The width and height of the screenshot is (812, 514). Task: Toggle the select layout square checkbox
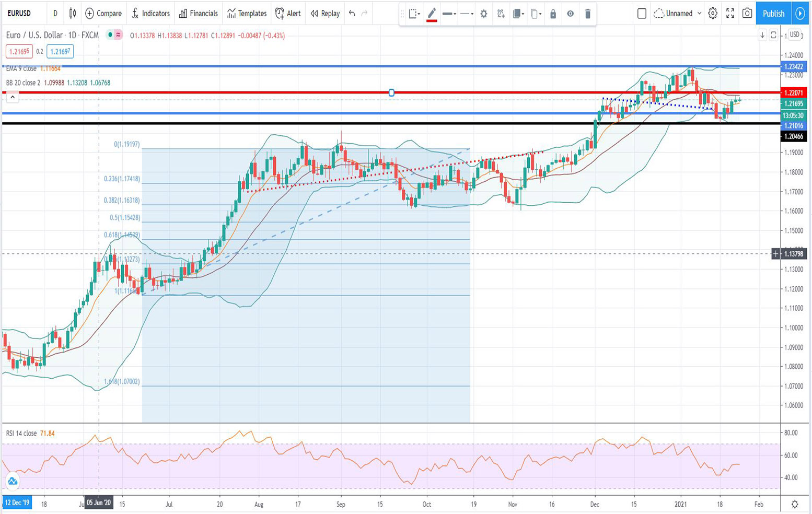pyautogui.click(x=642, y=14)
